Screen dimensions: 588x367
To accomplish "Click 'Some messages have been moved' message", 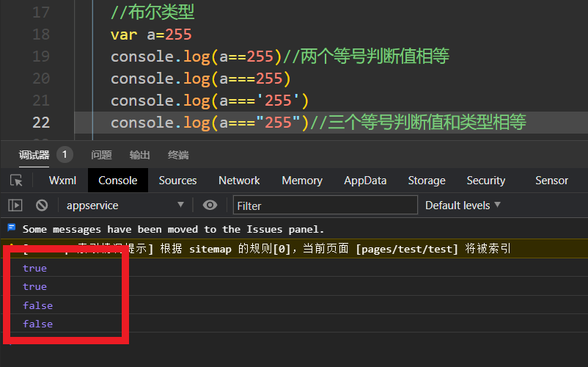I will [173, 229].
